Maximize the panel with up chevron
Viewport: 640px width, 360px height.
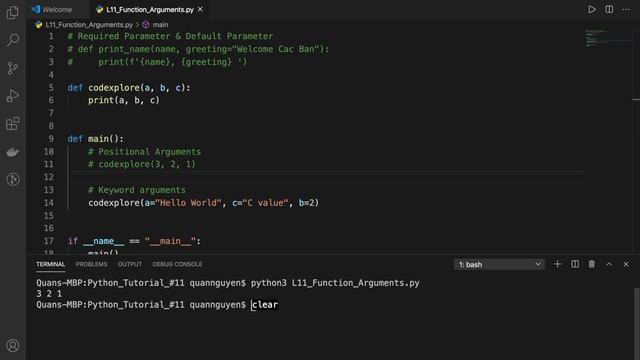point(609,264)
